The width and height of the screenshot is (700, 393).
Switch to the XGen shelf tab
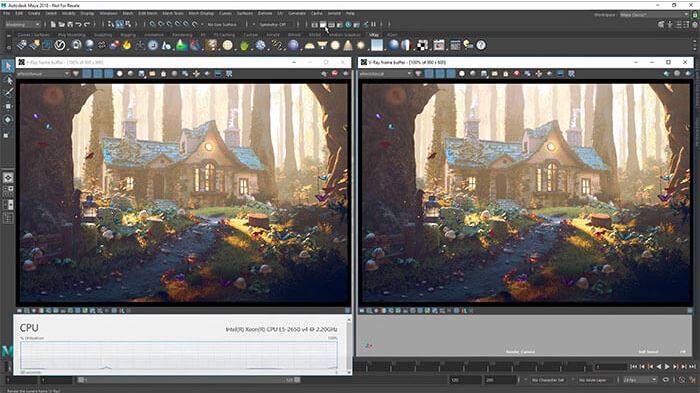click(x=392, y=35)
